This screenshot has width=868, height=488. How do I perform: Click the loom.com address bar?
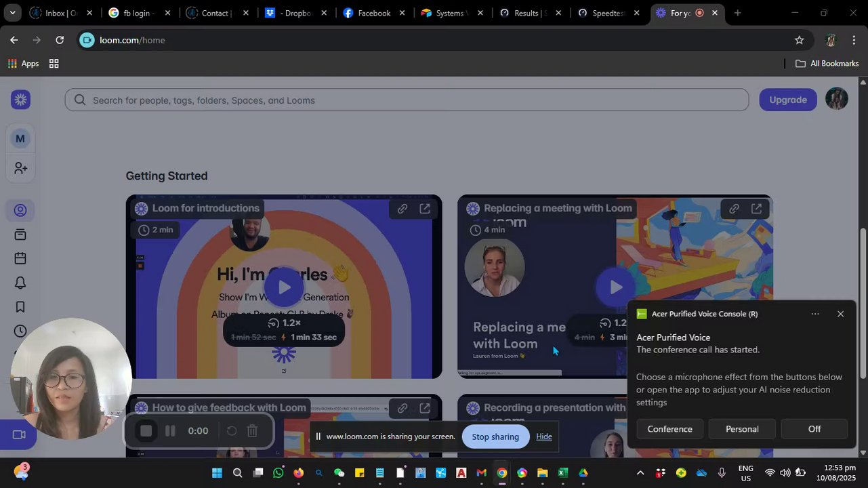434,40
